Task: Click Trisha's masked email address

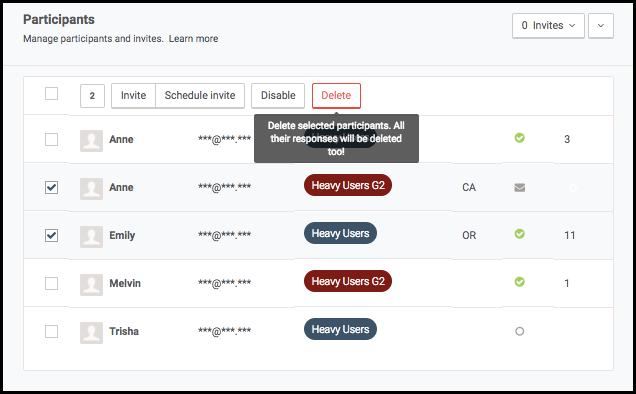Action: (224, 332)
